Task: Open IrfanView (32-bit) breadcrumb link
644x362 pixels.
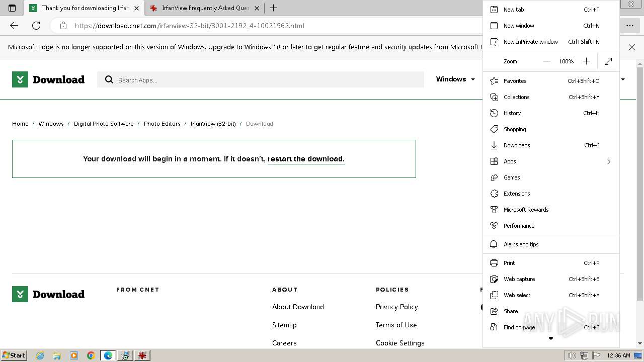Action: (x=213, y=124)
